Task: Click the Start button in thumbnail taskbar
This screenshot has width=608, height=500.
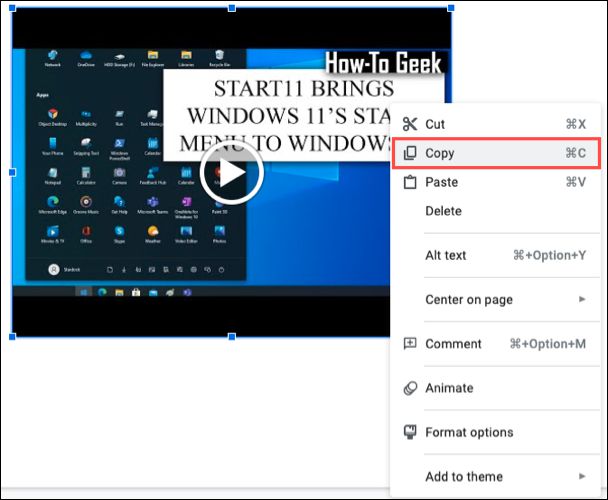Action: coord(83,292)
